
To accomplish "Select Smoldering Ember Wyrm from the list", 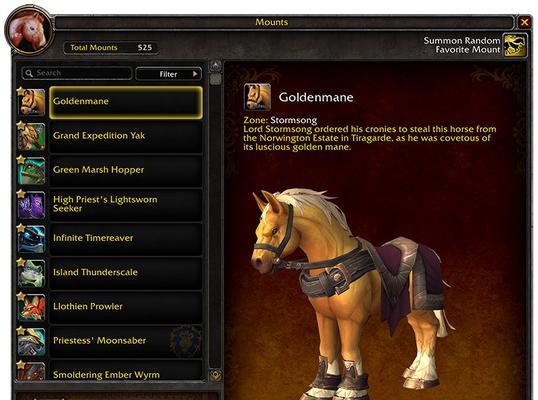I will pyautogui.click(x=126, y=370).
